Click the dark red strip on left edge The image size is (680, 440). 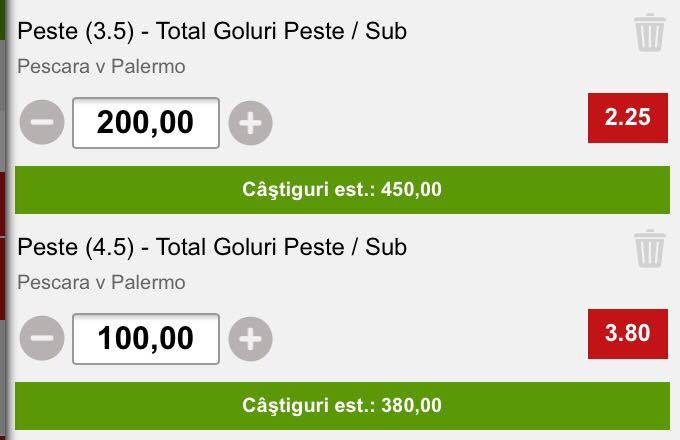click(x=3, y=246)
